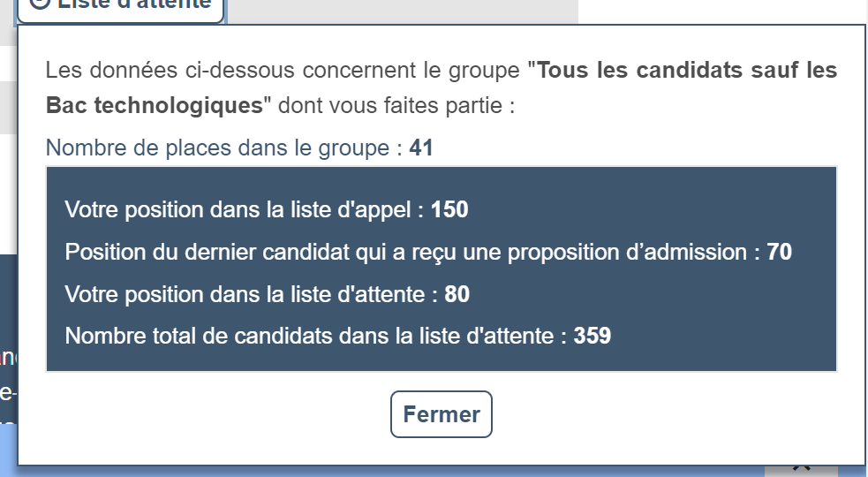This screenshot has width=868, height=477.
Task: Click the clock icon beside "Liste d'attente"
Action: click(x=38, y=4)
